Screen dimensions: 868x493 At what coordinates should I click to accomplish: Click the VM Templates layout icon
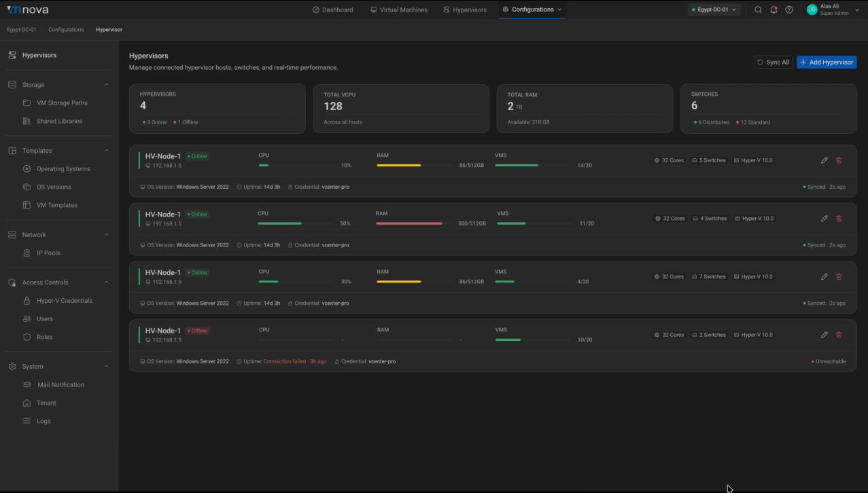tap(27, 205)
